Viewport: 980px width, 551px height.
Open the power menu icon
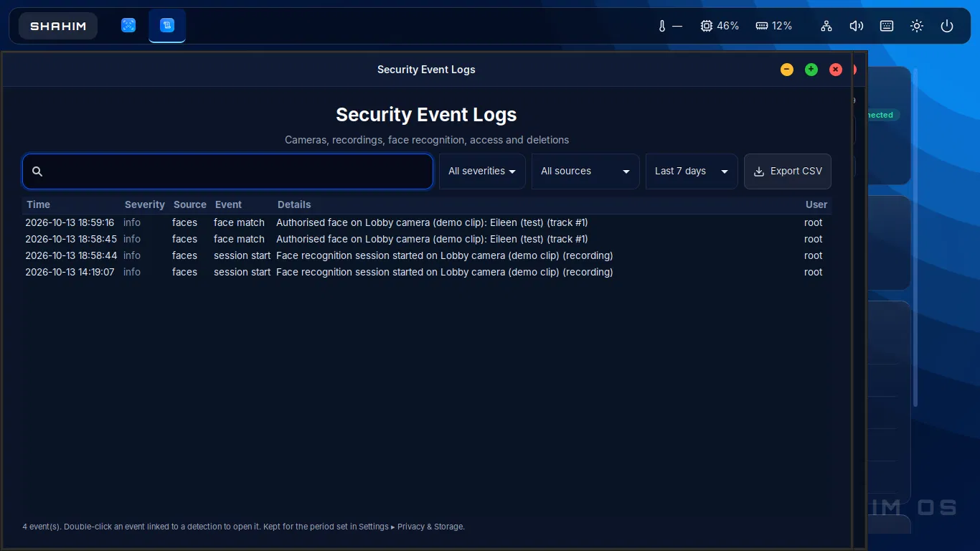[x=947, y=26]
